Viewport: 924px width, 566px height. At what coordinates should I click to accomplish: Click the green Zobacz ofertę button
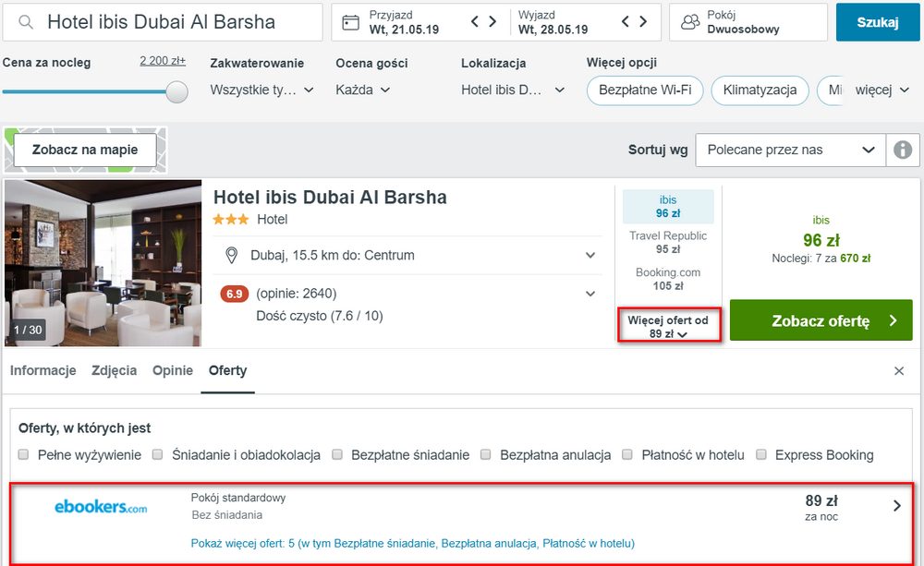click(x=821, y=320)
